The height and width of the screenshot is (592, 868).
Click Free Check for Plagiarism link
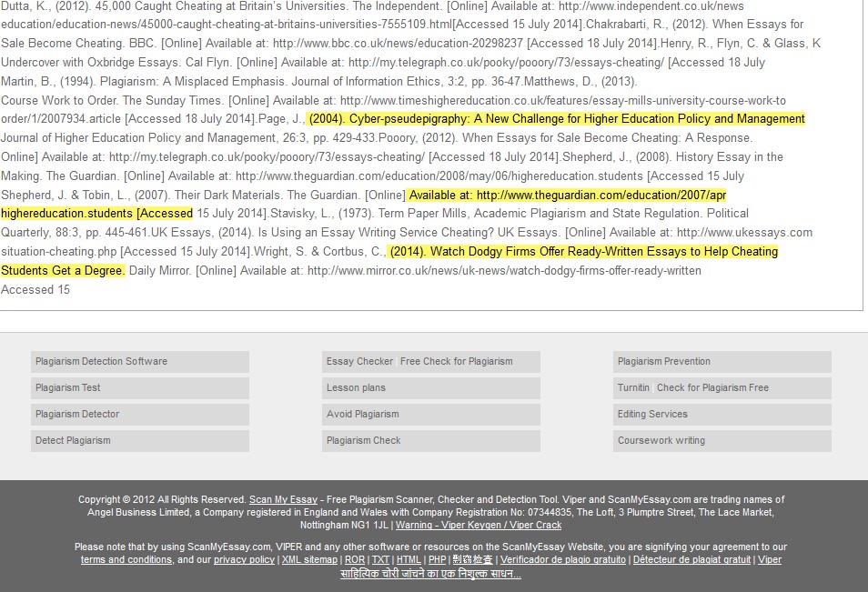click(x=457, y=361)
